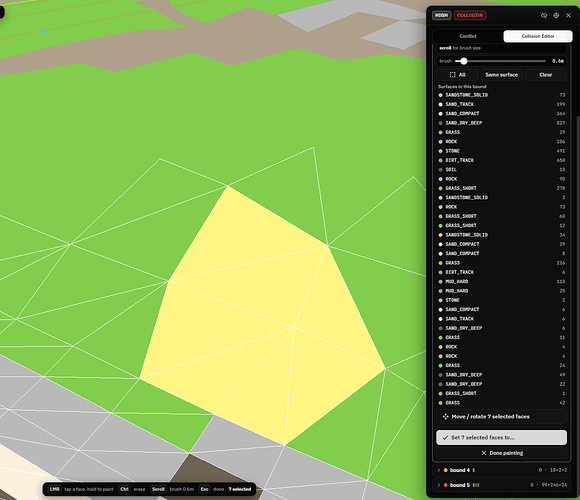Select GRASS_SHORT surface with count 278
The height and width of the screenshot is (500, 580).
tap(501, 188)
